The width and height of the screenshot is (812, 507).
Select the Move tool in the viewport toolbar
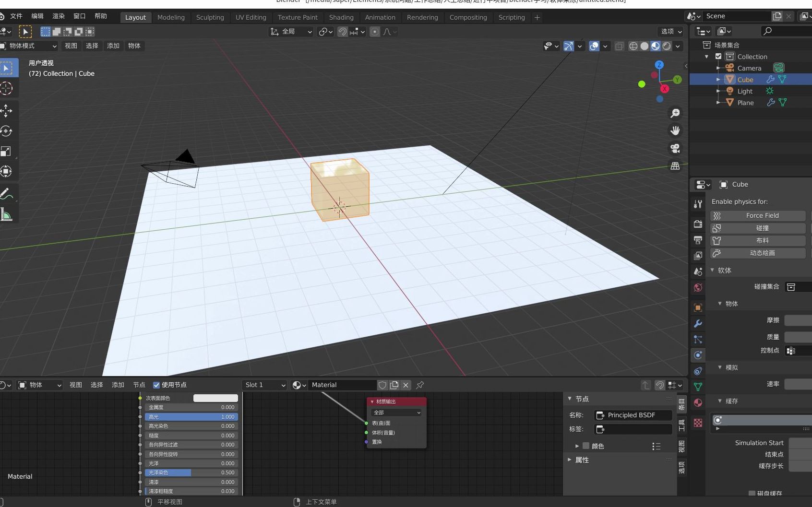coord(7,110)
